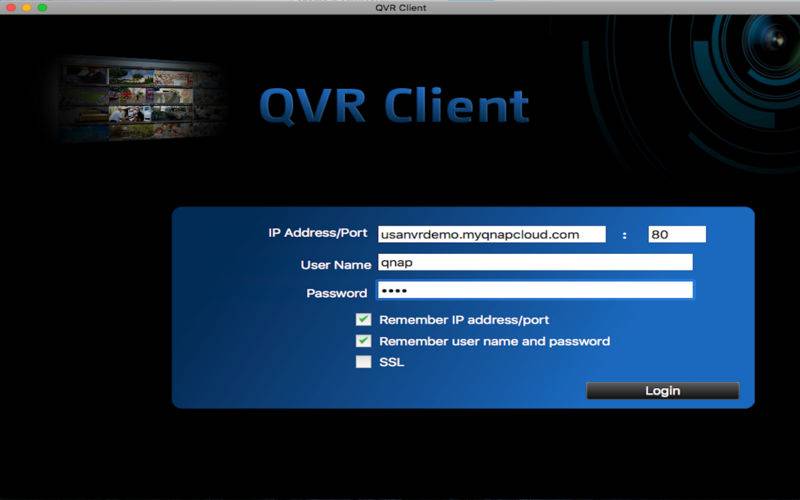Click the Password label
This screenshot has height=500, width=800.
point(337,293)
